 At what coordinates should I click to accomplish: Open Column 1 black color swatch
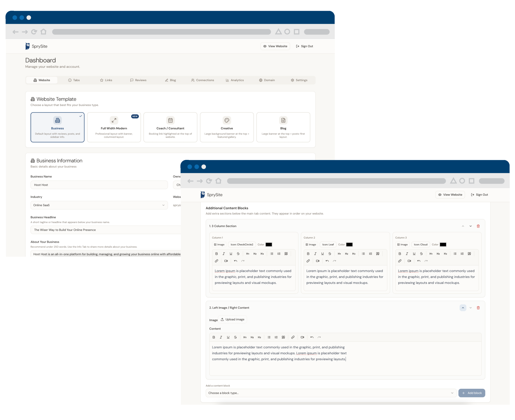(x=269, y=245)
